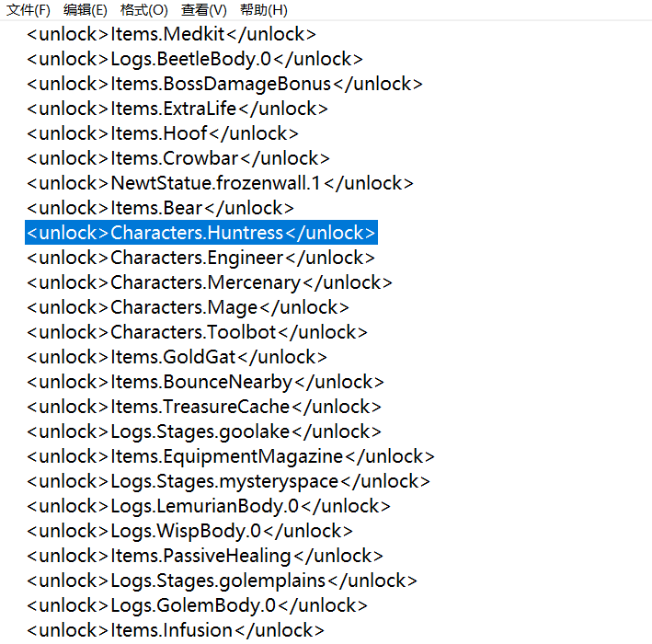652x644 pixels.
Task: Click the highlighted Characters.Huntress line
Action: pyautogui.click(x=201, y=233)
